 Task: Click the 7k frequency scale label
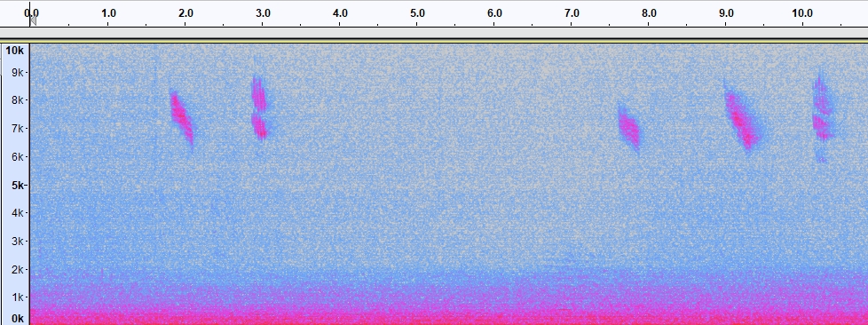(17, 129)
